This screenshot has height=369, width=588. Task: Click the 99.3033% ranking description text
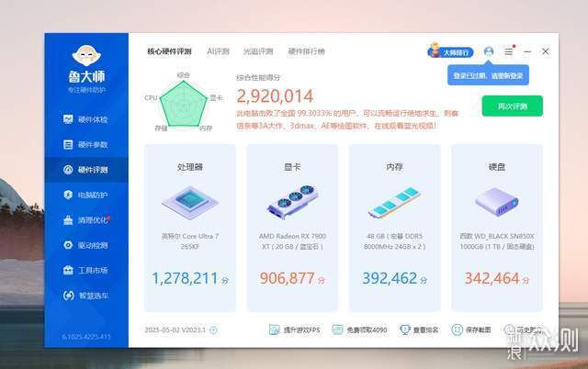click(x=347, y=119)
